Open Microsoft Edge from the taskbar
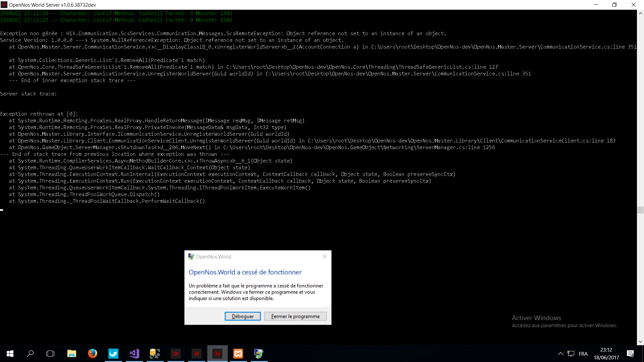The image size is (644, 362). [113, 354]
